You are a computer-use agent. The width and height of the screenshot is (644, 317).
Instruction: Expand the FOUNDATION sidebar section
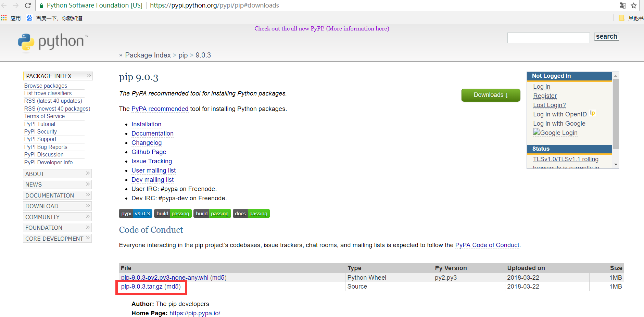click(x=57, y=228)
